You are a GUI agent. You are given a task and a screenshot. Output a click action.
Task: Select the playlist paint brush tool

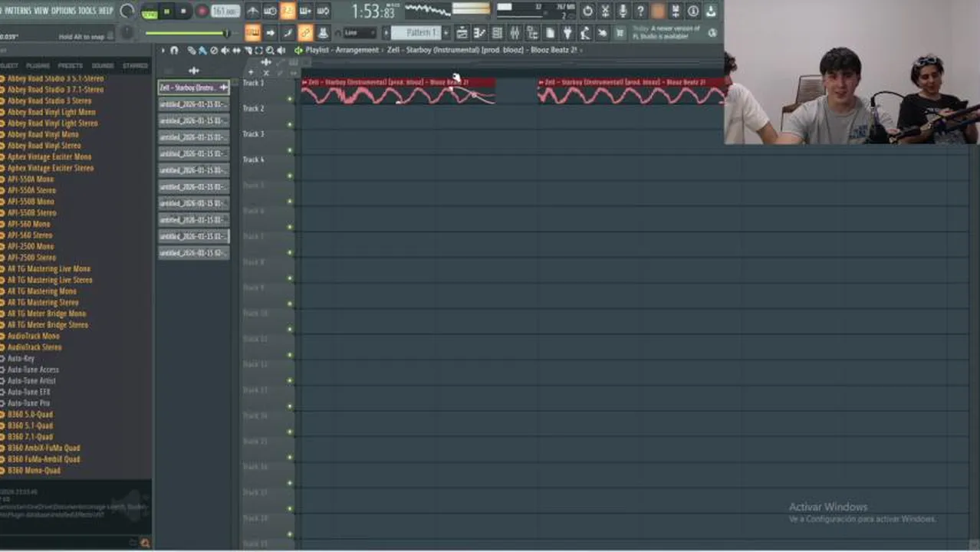202,51
